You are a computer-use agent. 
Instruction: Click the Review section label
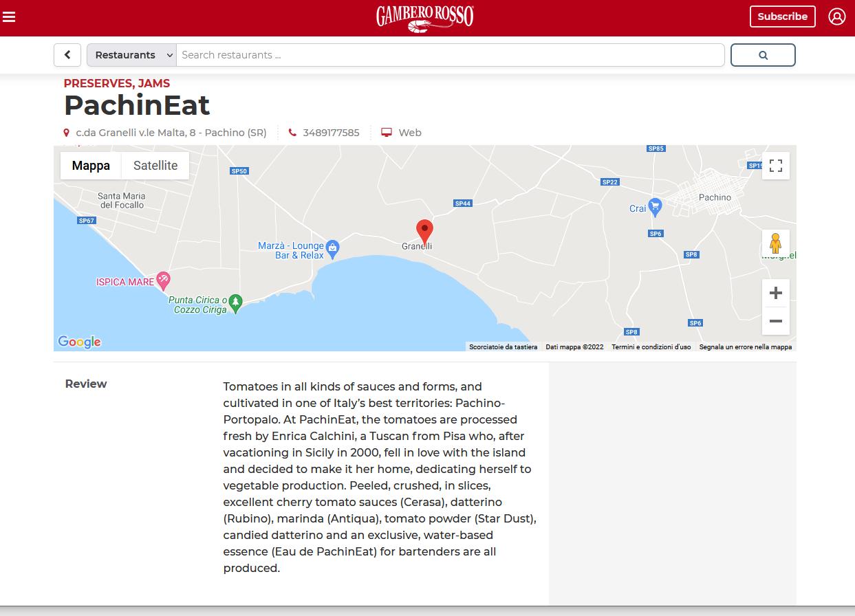86,384
